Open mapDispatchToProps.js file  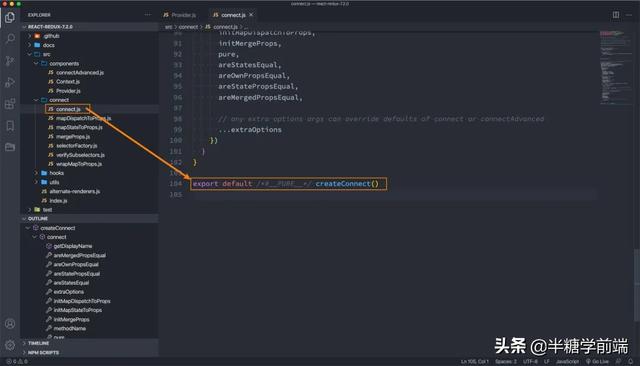[x=83, y=118]
